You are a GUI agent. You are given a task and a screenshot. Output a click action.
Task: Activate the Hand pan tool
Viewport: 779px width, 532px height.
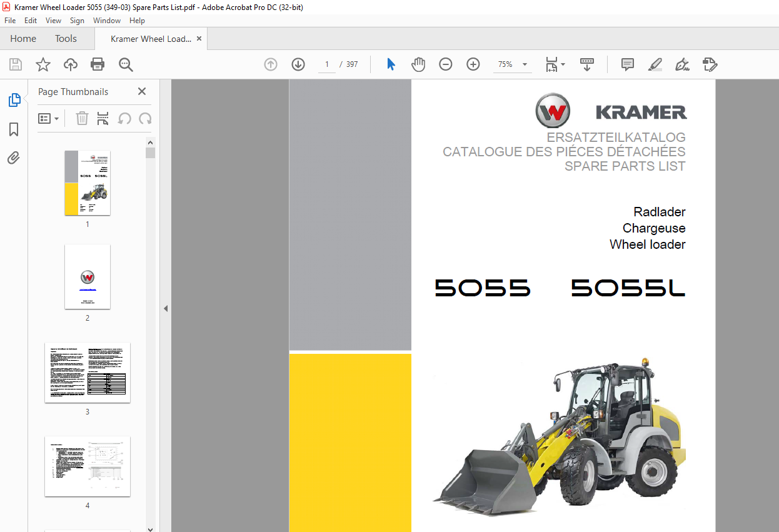(x=418, y=64)
